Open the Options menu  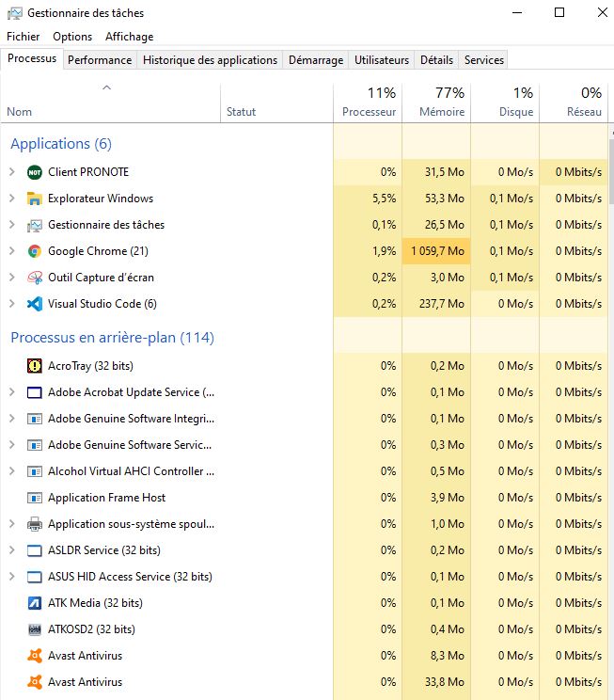[72, 37]
